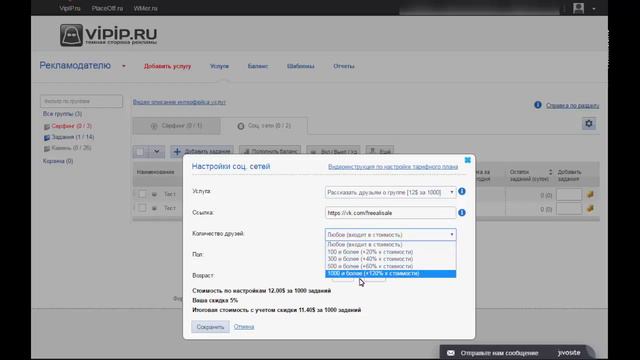This screenshot has height=360, width=640.
Task: Open the video description of services interface link
Action: (179, 102)
